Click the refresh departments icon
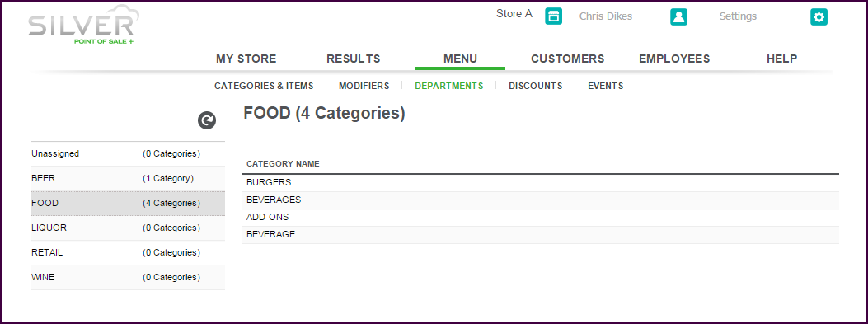 (x=207, y=120)
